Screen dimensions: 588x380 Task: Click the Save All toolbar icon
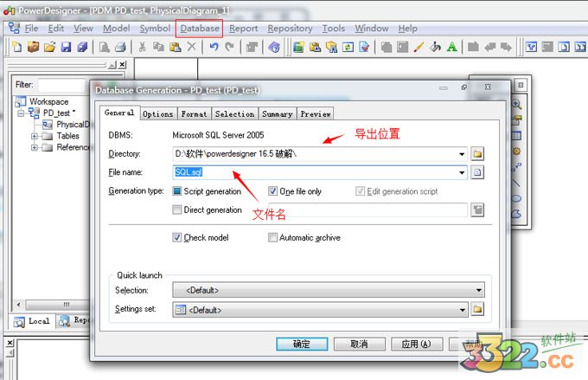coord(82,47)
